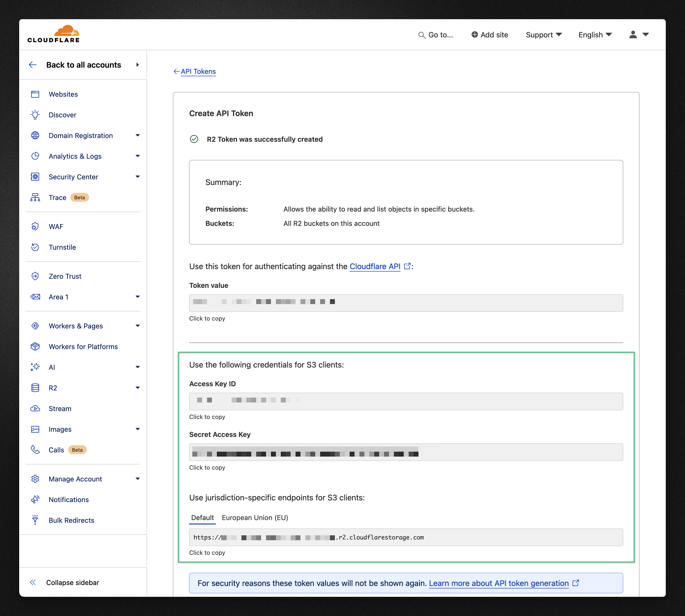The image size is (685, 616).
Task: Open the account switcher arrow beside Back to all accounts
Action: tap(138, 65)
